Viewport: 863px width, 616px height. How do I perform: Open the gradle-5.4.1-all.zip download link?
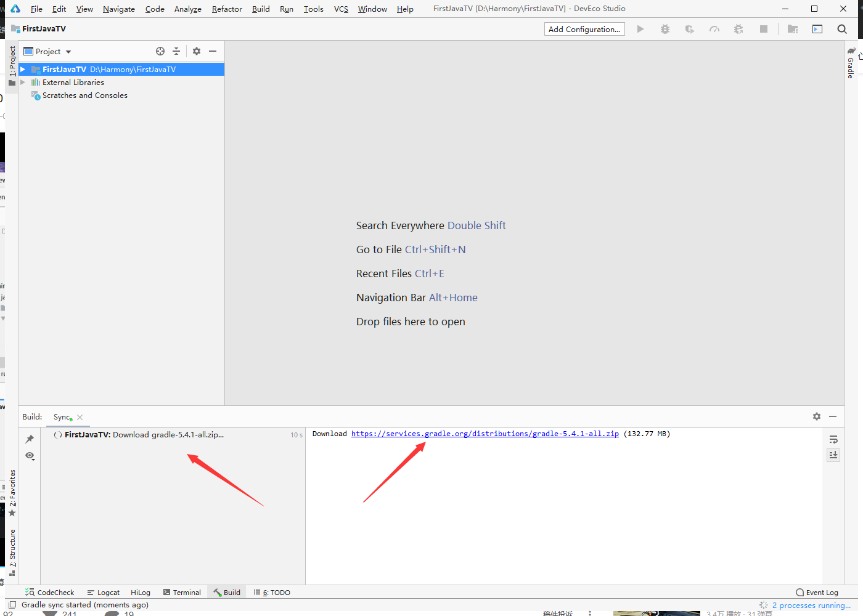485,434
